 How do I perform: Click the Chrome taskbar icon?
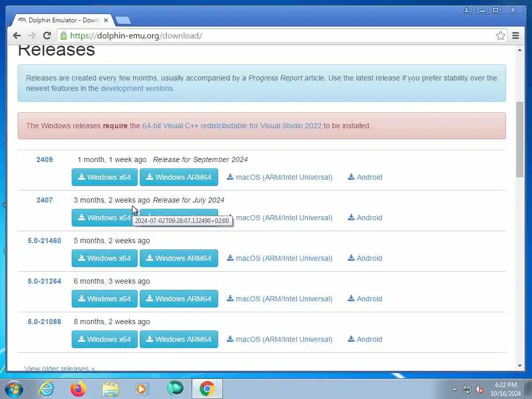click(207, 389)
